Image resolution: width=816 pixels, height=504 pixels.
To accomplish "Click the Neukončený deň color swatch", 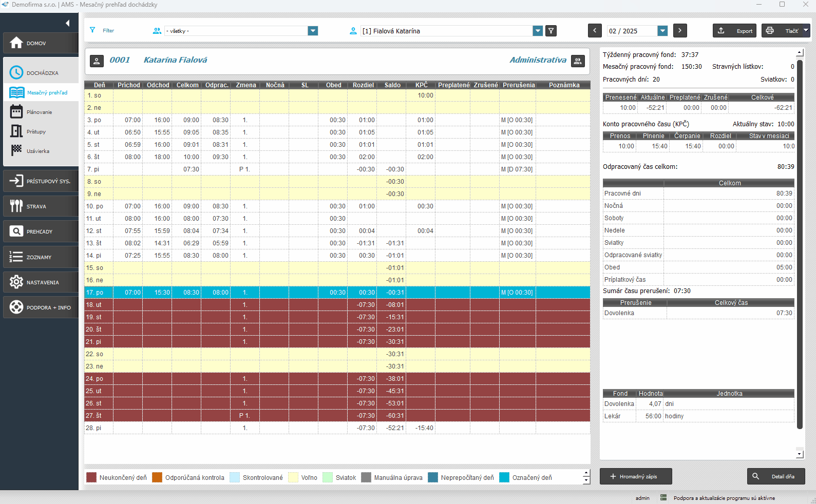I will pos(91,477).
